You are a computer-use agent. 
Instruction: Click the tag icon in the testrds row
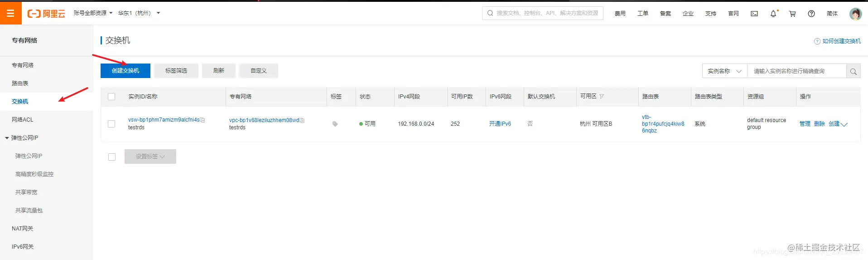pos(335,124)
